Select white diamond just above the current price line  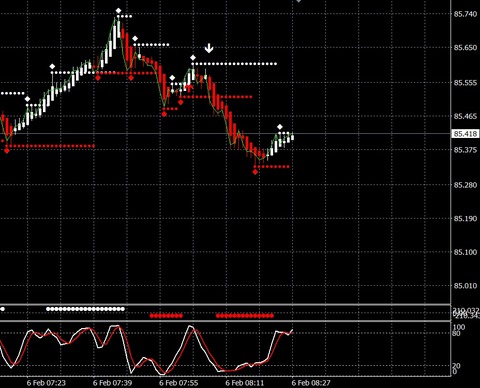tap(280, 127)
